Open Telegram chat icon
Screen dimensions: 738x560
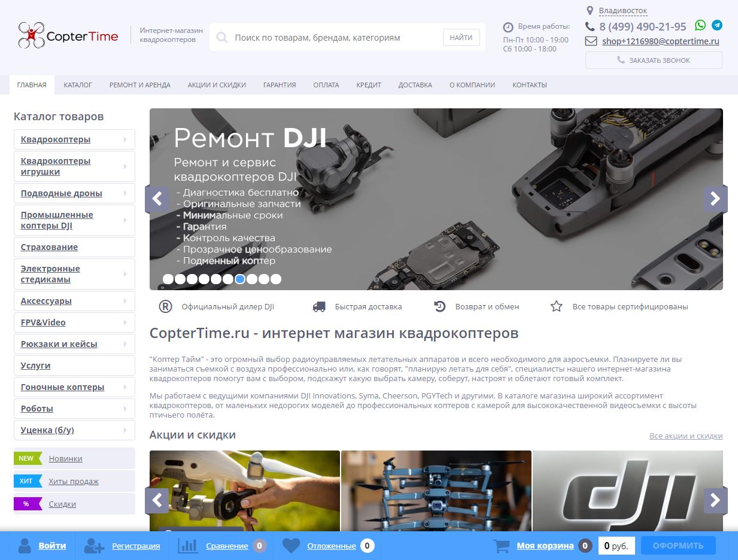click(x=717, y=25)
